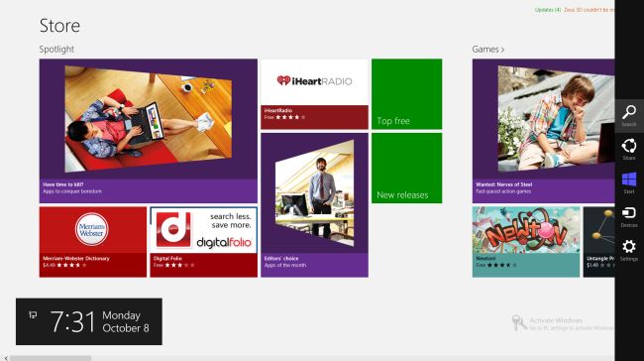Expand the Games category heading
This screenshot has width=644, height=361.
(487, 50)
